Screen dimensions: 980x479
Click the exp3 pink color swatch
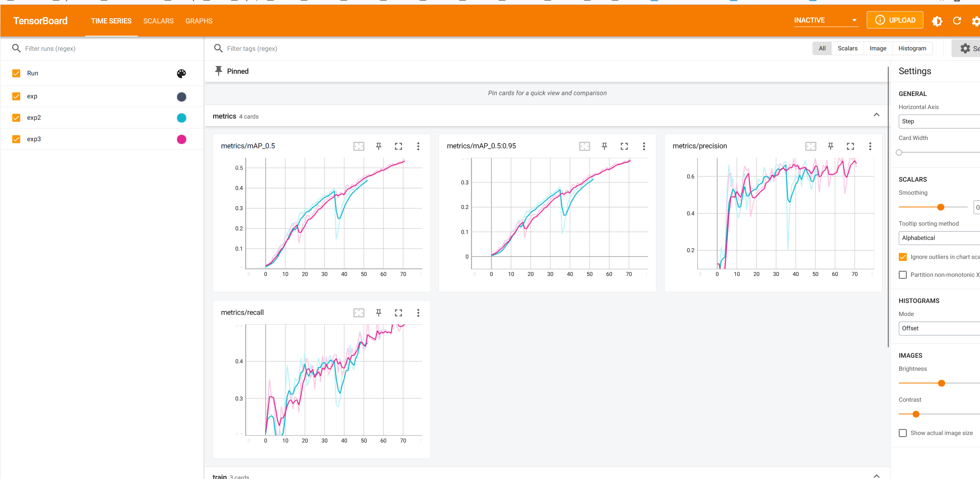pyautogui.click(x=181, y=139)
